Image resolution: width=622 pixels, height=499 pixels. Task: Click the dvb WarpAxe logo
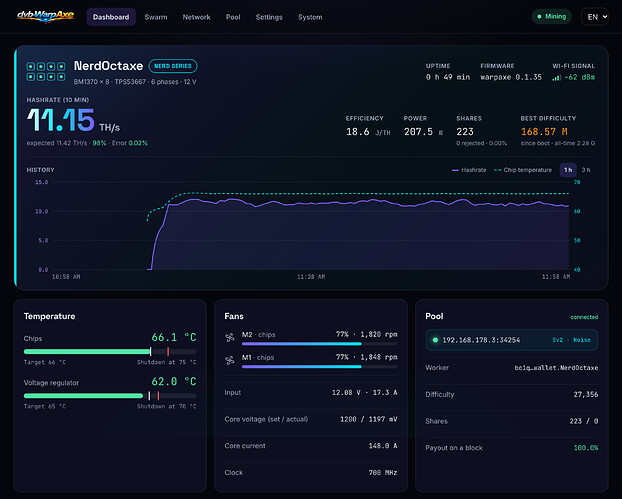coord(45,16)
